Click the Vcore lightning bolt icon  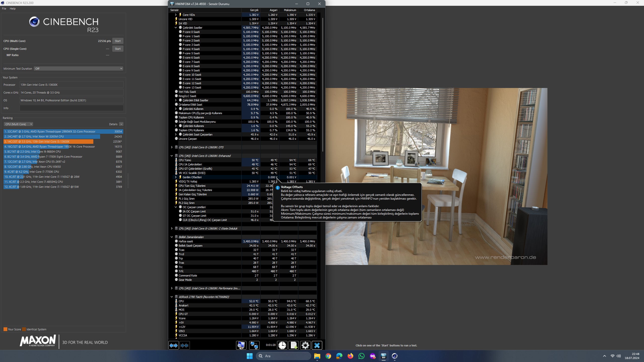point(176,318)
